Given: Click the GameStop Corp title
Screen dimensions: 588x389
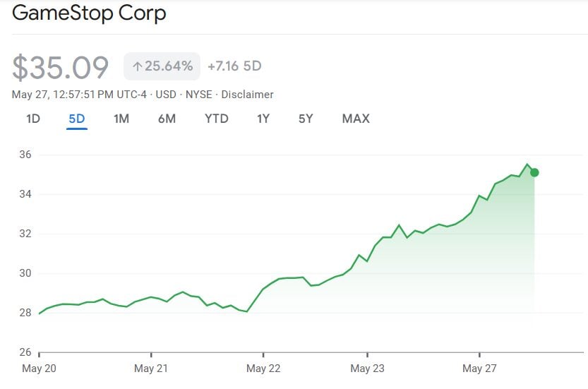Looking at the screenshot, I should click(x=90, y=13).
